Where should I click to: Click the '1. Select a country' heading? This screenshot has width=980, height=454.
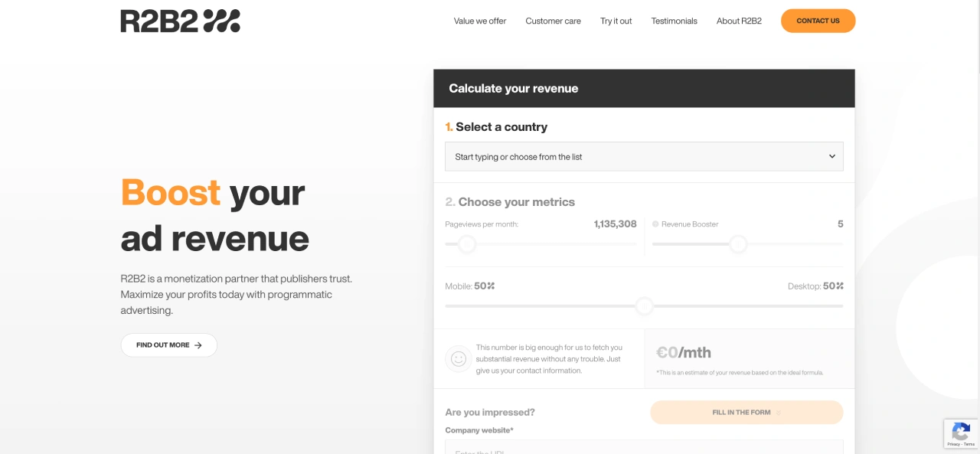coord(496,127)
